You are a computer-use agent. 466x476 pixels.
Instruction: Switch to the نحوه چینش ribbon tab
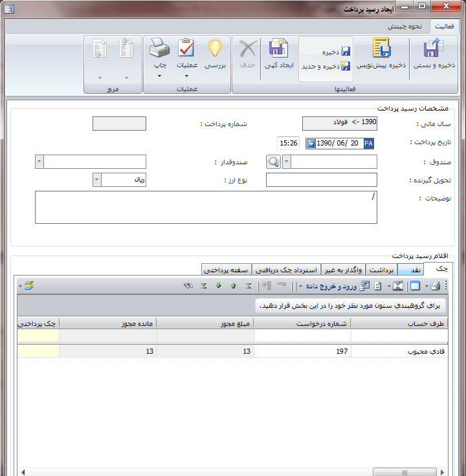pos(405,27)
